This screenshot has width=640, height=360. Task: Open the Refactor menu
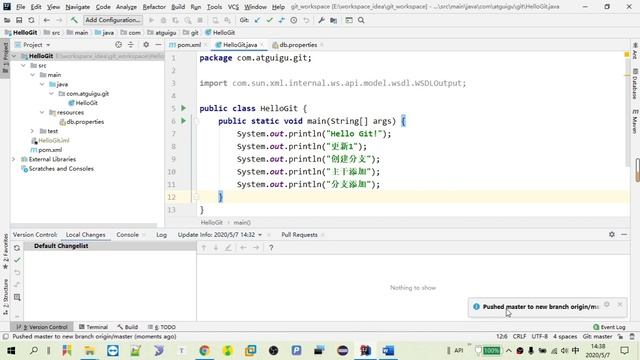(154, 7)
